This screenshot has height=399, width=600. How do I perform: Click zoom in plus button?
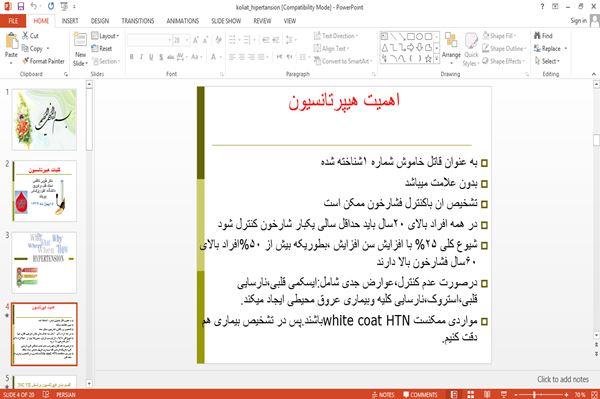click(566, 394)
